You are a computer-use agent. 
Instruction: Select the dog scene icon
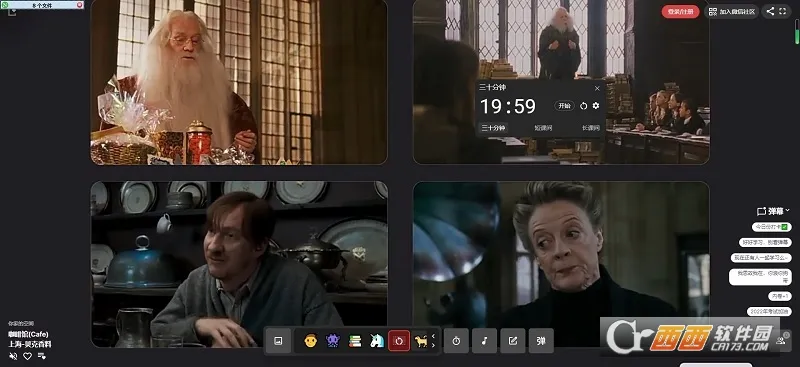point(421,341)
